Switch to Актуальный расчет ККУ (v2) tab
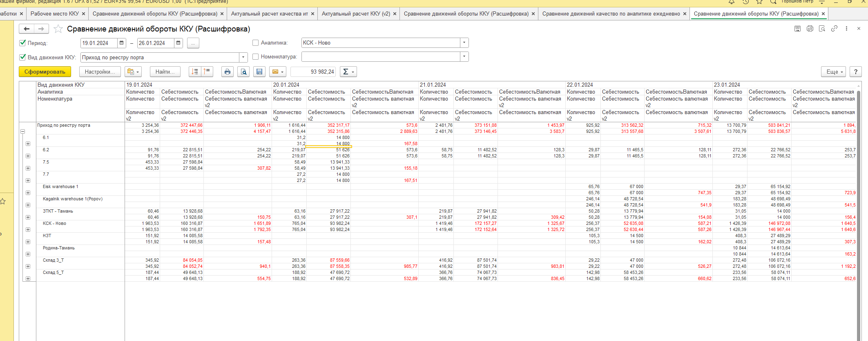This screenshot has height=341, width=868. 356,14
